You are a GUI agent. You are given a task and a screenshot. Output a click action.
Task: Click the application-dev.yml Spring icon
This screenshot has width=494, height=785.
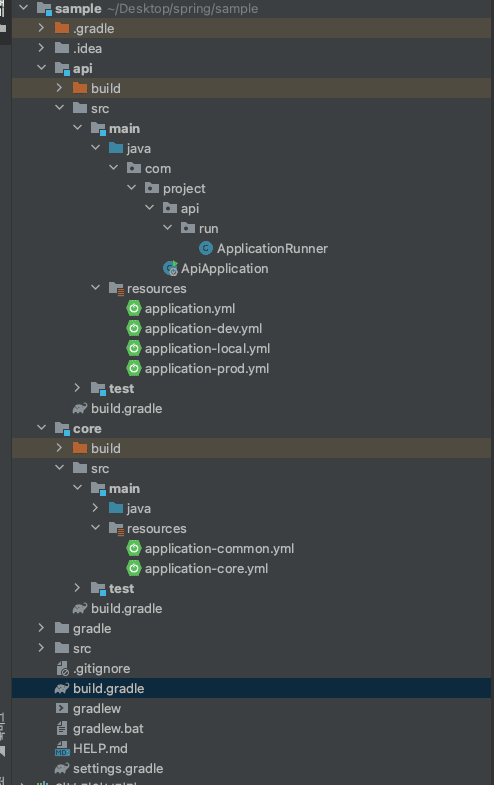tap(134, 328)
